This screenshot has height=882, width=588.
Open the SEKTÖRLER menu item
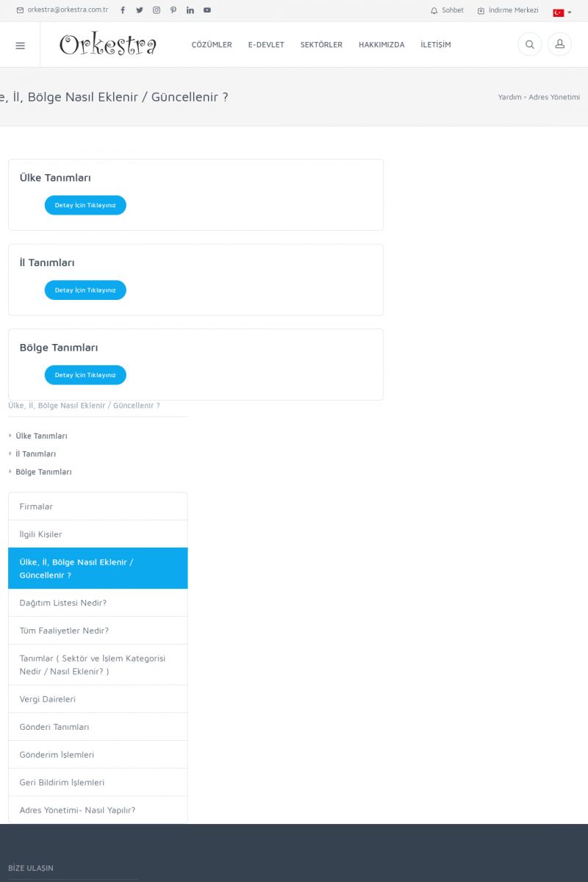[x=321, y=45]
